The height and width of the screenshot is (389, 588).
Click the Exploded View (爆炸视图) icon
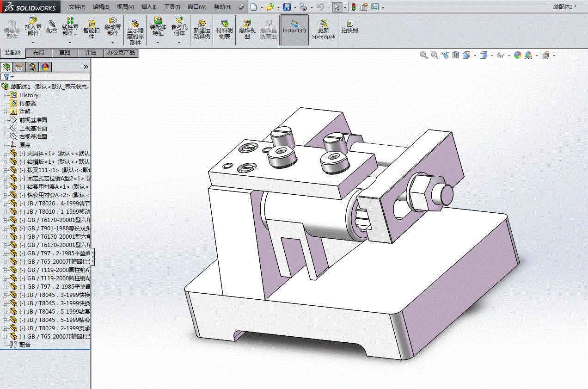pos(247,29)
